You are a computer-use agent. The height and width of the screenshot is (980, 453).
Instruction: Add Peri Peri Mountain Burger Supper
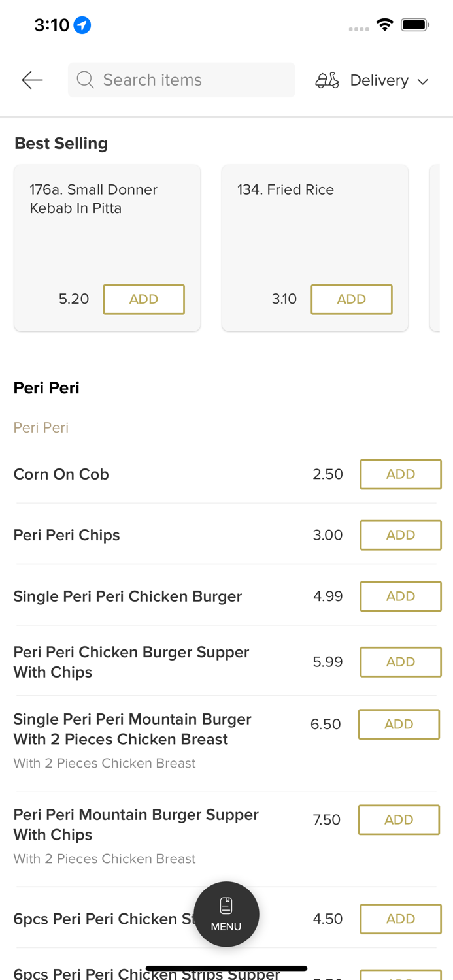click(x=399, y=820)
